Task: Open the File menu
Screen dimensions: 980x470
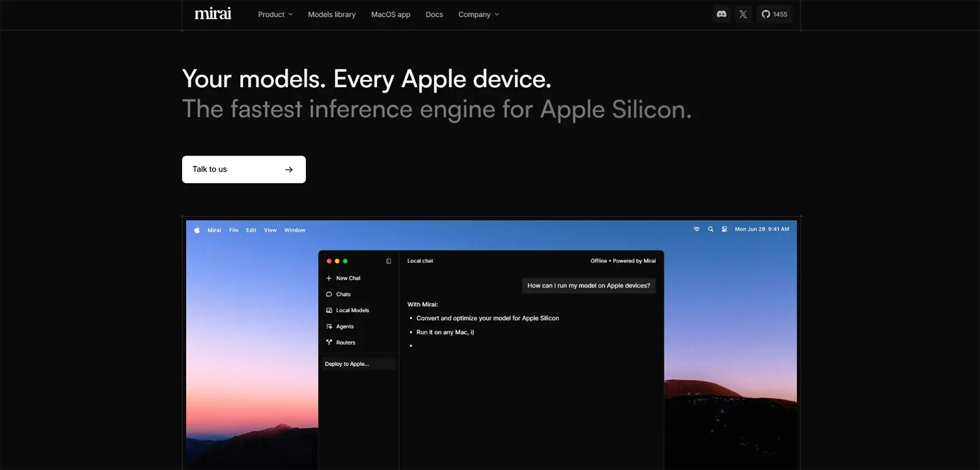Action: click(234, 230)
